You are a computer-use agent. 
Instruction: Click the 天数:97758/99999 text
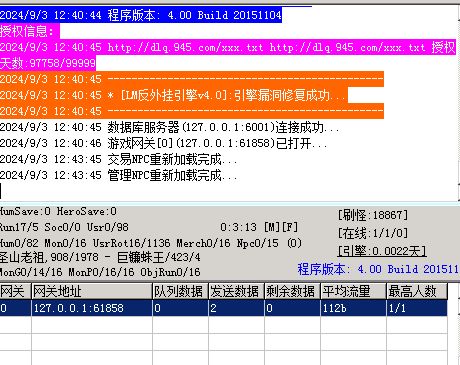(48, 63)
